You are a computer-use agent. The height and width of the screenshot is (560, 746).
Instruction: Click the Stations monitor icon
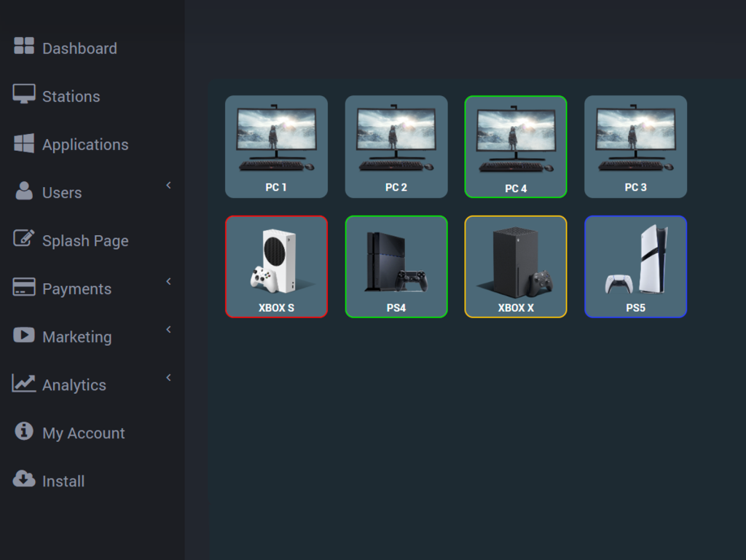pos(24,94)
